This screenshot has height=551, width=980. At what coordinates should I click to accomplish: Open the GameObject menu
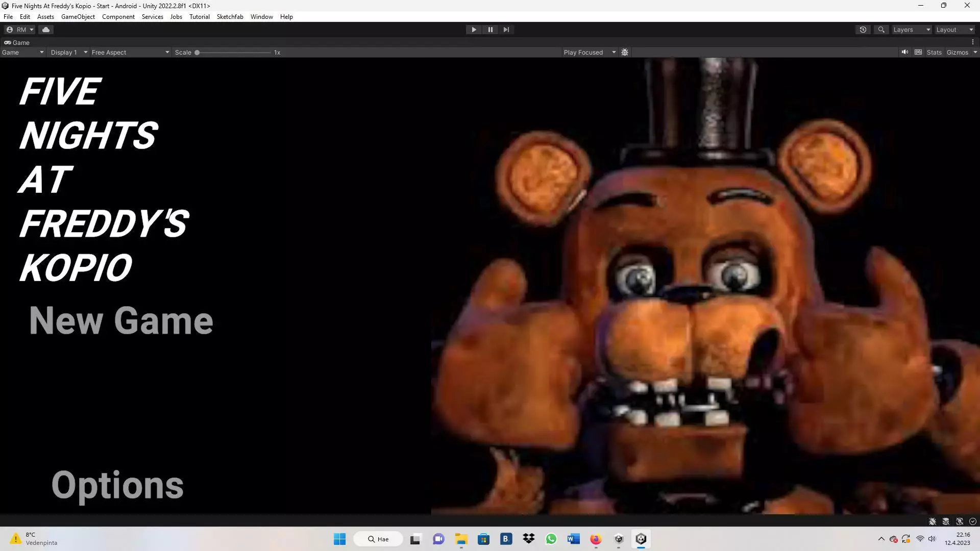78,16
